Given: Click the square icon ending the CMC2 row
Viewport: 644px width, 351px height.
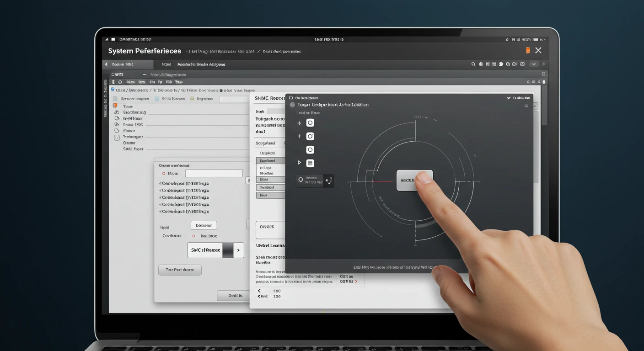Looking at the screenshot, I should click(543, 74).
